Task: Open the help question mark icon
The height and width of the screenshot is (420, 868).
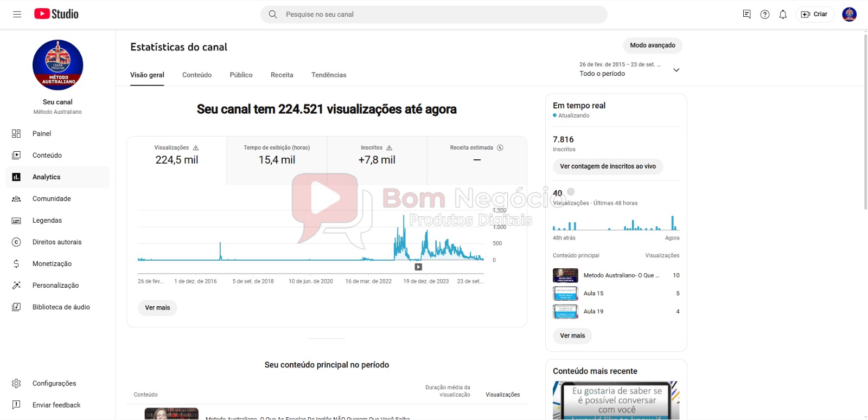Action: click(x=765, y=15)
